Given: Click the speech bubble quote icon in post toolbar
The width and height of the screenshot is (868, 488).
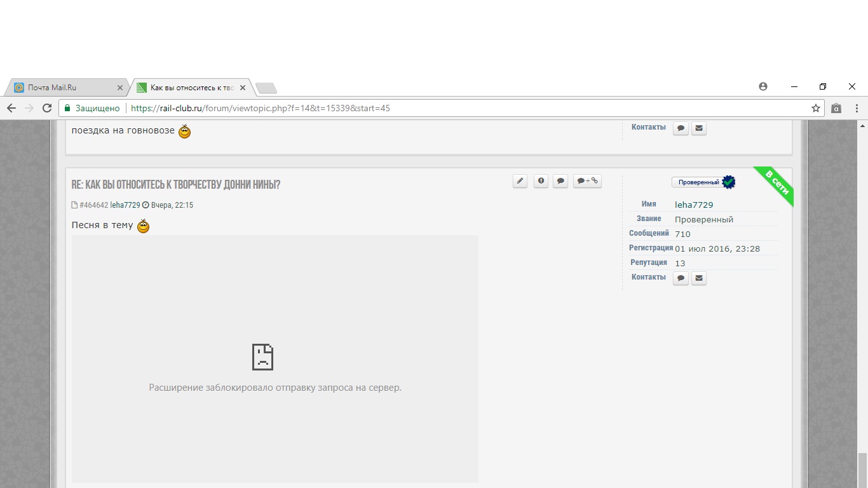Looking at the screenshot, I should point(560,181).
